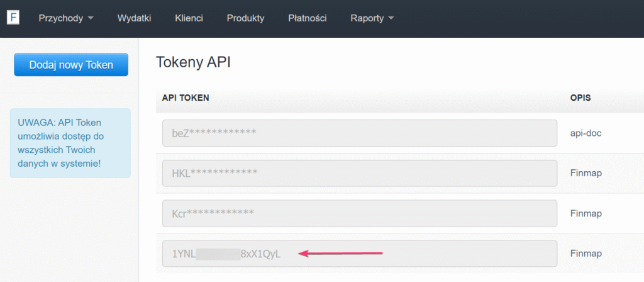Click the 1YNL token field
The width and height of the screenshot is (644, 282).
pos(360,254)
